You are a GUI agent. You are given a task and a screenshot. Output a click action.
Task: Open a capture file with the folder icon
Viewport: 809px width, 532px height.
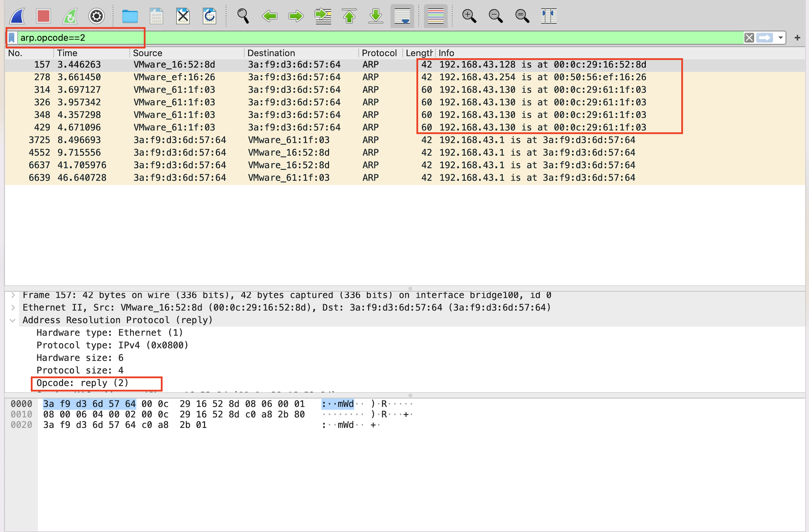pyautogui.click(x=130, y=16)
